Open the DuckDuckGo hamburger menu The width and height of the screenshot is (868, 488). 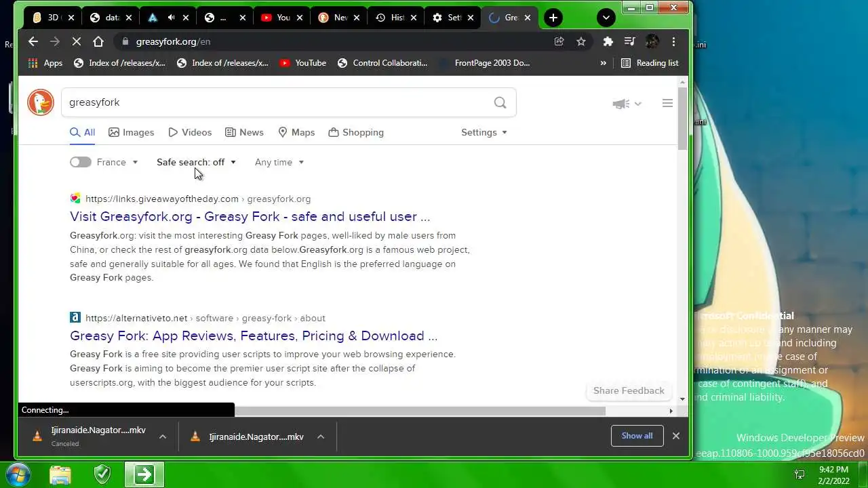click(x=667, y=103)
